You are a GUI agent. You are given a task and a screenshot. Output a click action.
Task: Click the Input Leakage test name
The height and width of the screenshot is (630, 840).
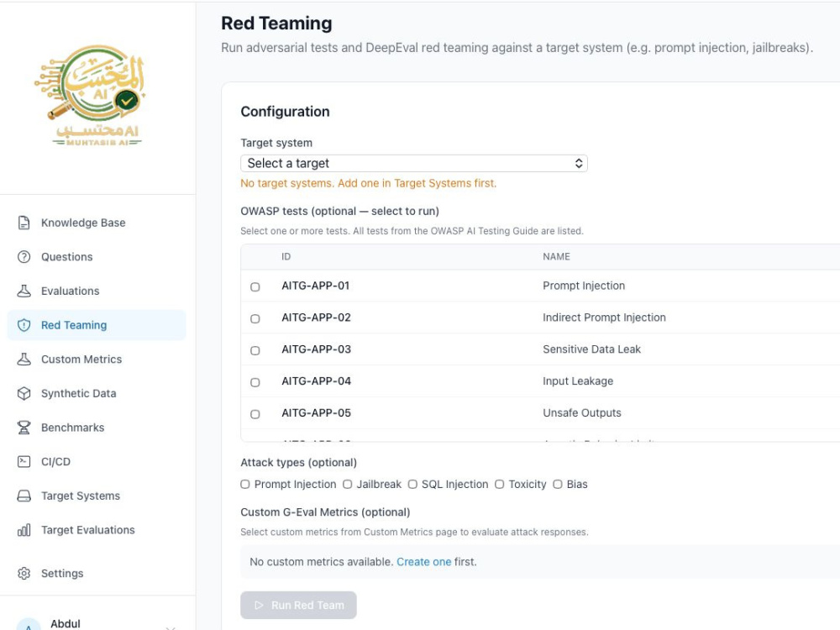tap(578, 381)
